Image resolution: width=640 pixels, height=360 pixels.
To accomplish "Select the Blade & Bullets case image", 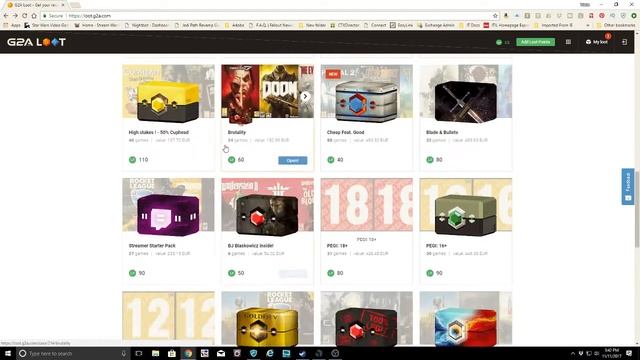I will 466,101.
